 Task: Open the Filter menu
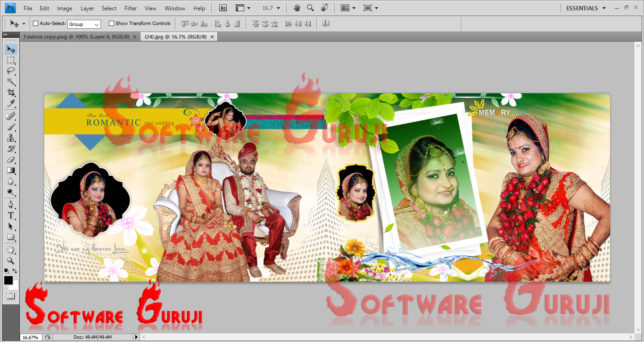[x=131, y=8]
